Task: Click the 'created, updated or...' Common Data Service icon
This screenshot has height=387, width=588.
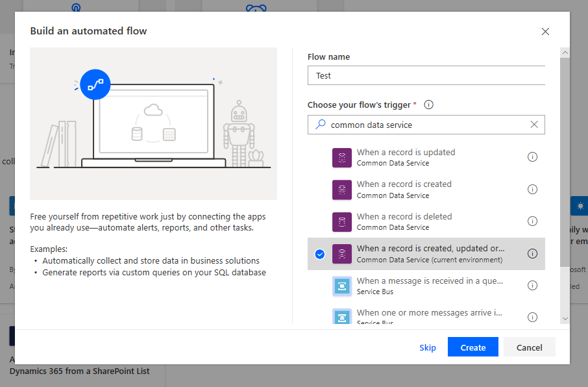Action: click(x=341, y=254)
